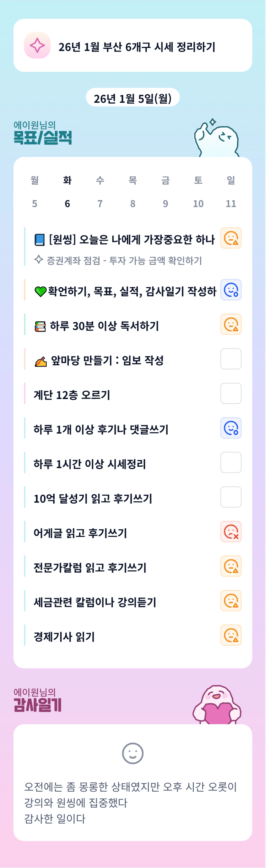Click the pink sparkle icon beside the top goal
Viewport: 266px width, 868px height.
point(37,45)
